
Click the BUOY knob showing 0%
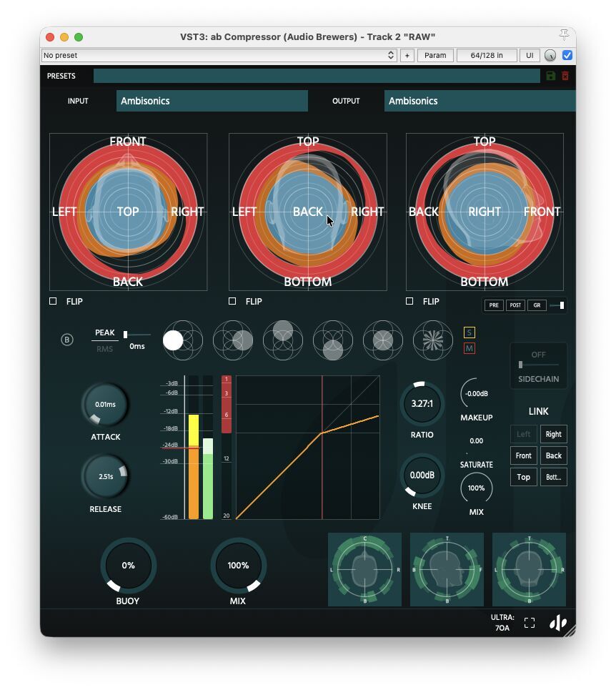tap(128, 566)
